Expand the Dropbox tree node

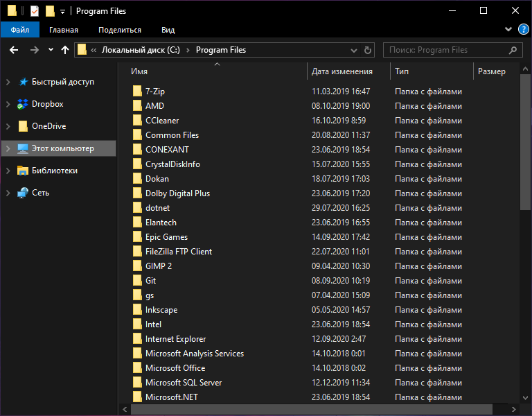(8, 104)
